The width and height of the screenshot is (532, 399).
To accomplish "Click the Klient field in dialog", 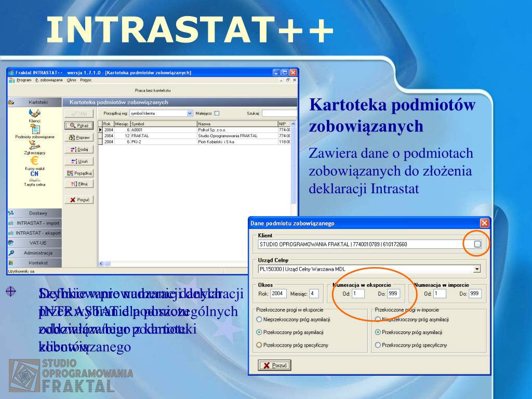I will 365,244.
